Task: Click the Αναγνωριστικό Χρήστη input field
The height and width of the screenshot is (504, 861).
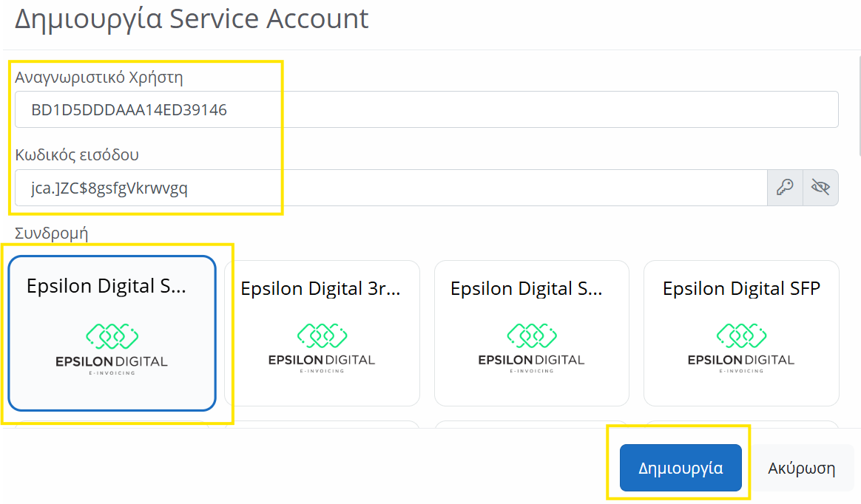Action: tap(426, 110)
